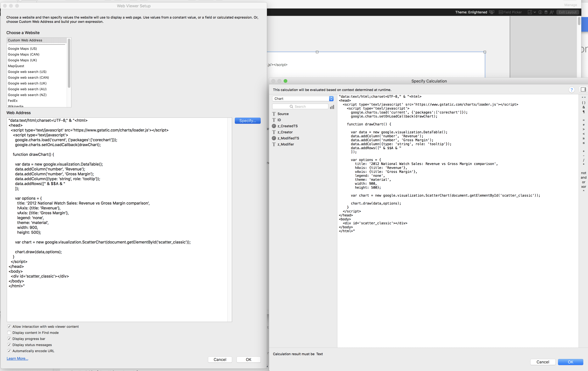The height and width of the screenshot is (371, 588).
Task: Open the Learn More... link
Action: [17, 359]
